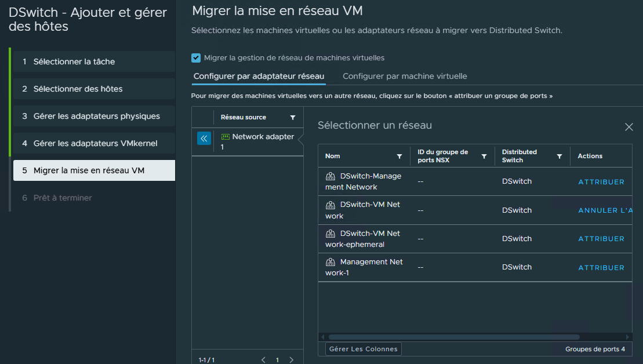This screenshot has height=364, width=643.
Task: Go to previous page arrow in pagination
Action: [x=263, y=360]
